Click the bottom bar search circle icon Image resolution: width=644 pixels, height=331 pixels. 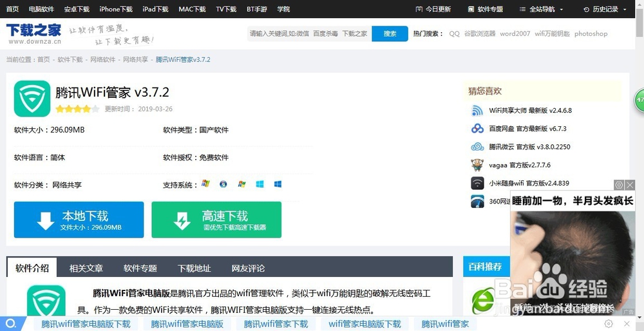(11, 324)
